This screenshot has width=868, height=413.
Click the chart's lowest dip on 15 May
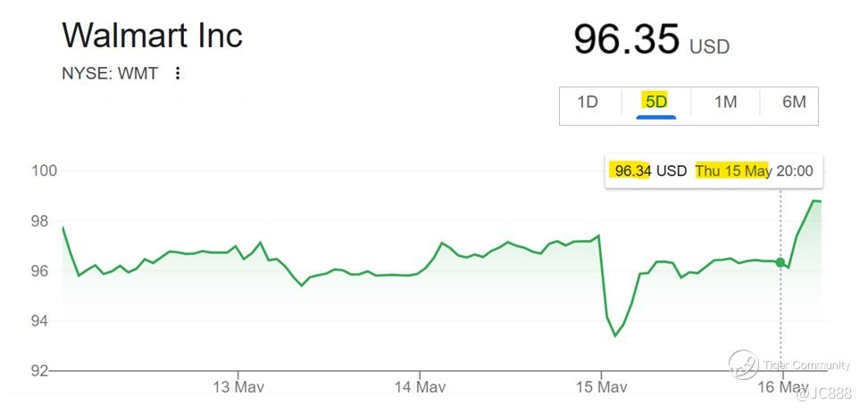click(x=614, y=335)
